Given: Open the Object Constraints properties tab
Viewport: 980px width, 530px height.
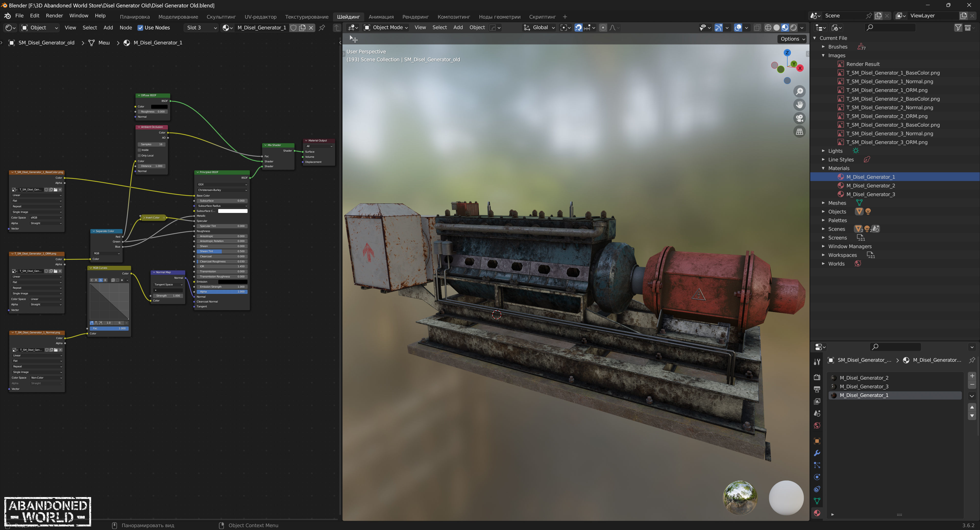Looking at the screenshot, I should click(x=817, y=489).
